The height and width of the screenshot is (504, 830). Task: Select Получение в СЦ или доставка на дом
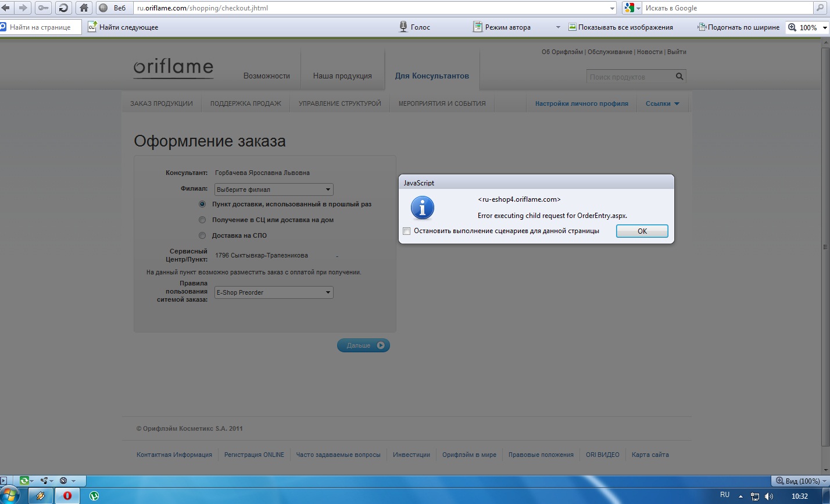click(x=202, y=220)
